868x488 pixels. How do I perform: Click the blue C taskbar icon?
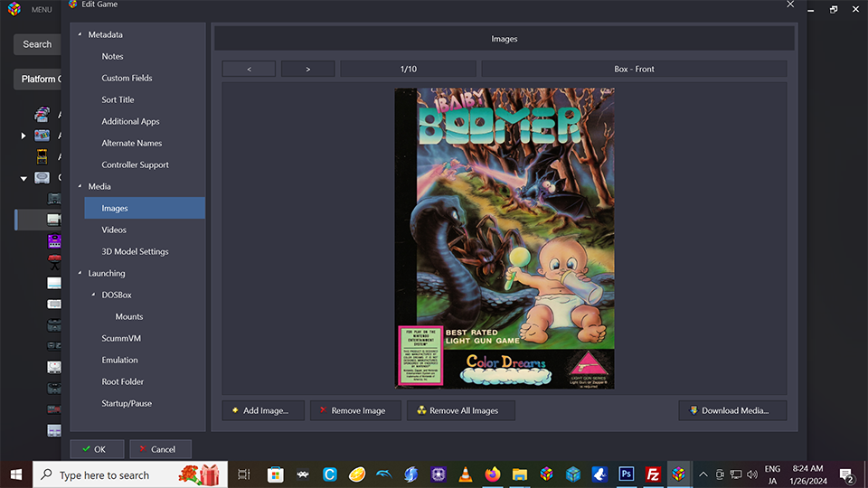(329, 474)
